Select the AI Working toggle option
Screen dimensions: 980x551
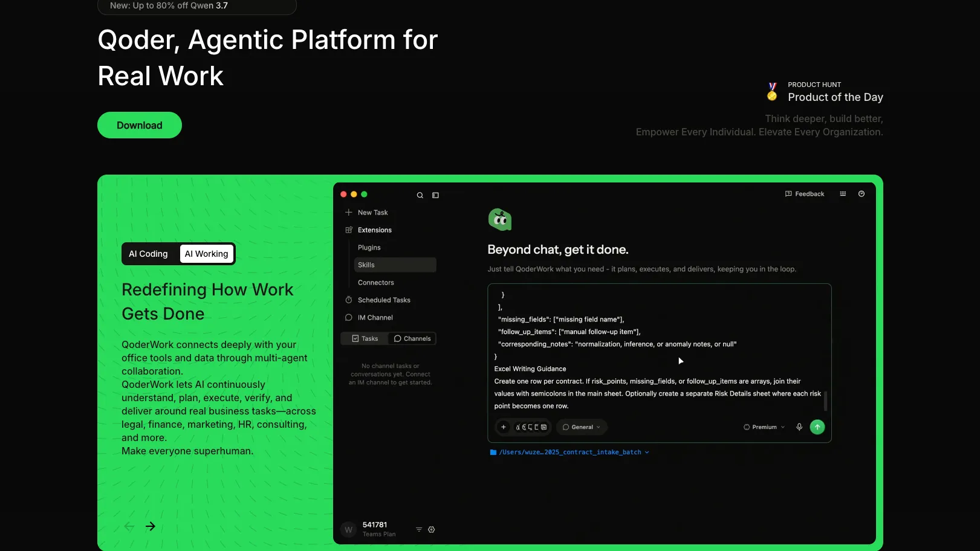pyautogui.click(x=206, y=254)
